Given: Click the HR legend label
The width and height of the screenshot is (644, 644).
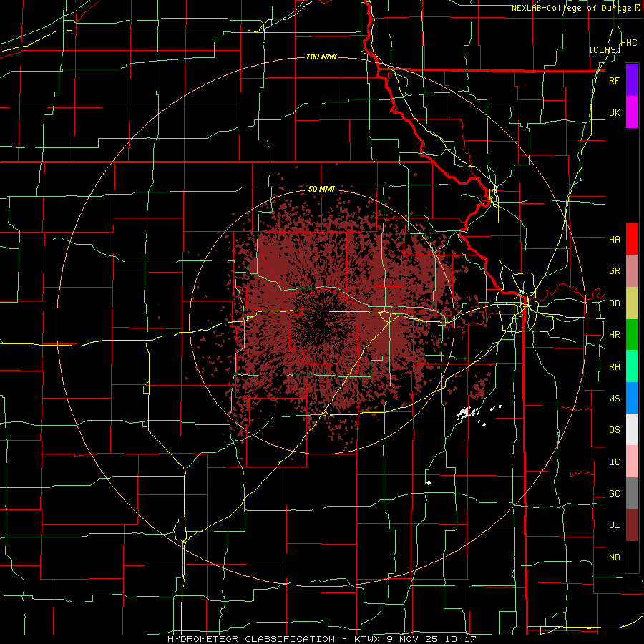Looking at the screenshot, I should click(x=614, y=335).
